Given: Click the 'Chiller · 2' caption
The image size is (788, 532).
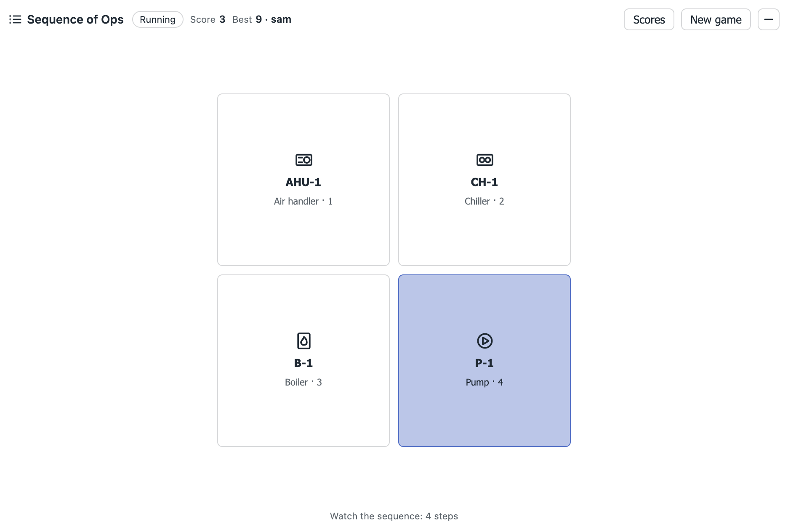Looking at the screenshot, I should (485, 201).
